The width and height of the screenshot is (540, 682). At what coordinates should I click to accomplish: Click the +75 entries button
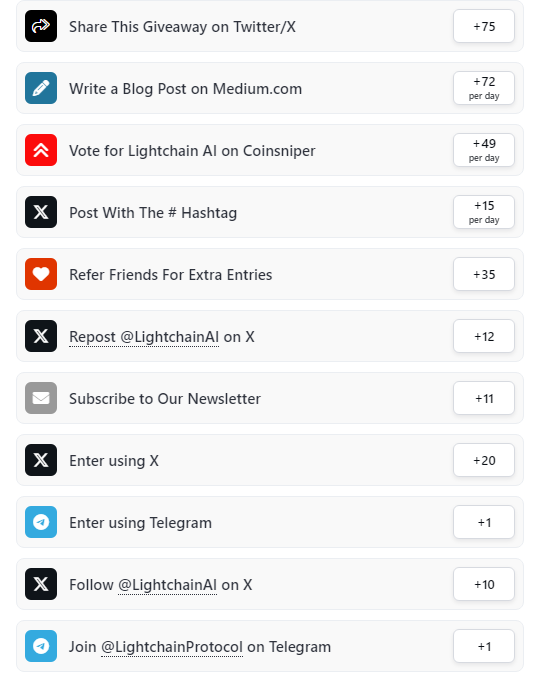pos(484,27)
